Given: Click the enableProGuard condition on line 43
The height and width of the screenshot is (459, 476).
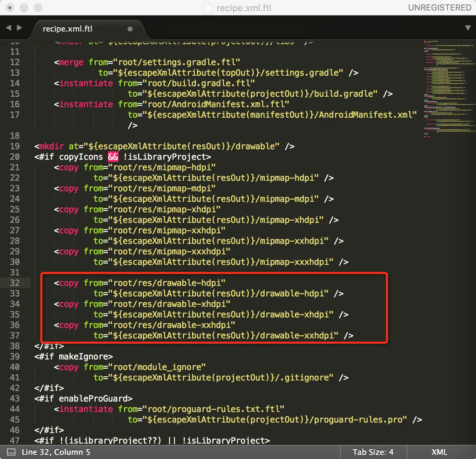Looking at the screenshot, I should click(93, 399).
